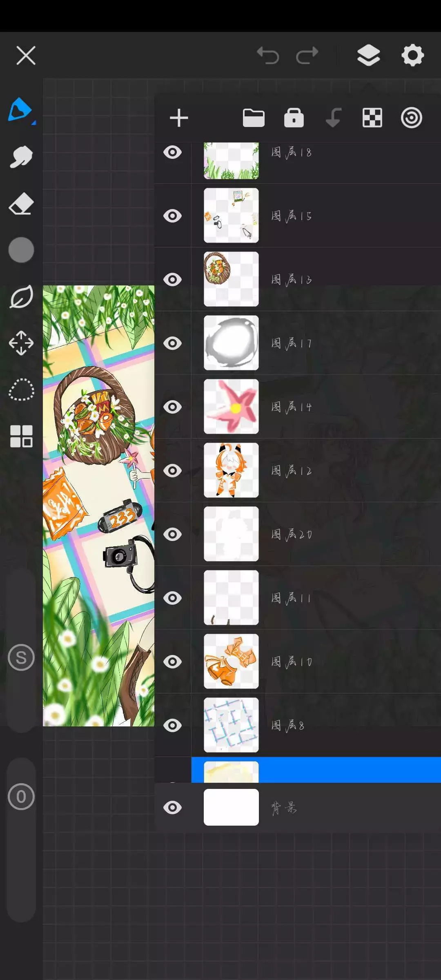Open settings gear icon
Viewport: 441px width, 980px height.
pyautogui.click(x=412, y=55)
